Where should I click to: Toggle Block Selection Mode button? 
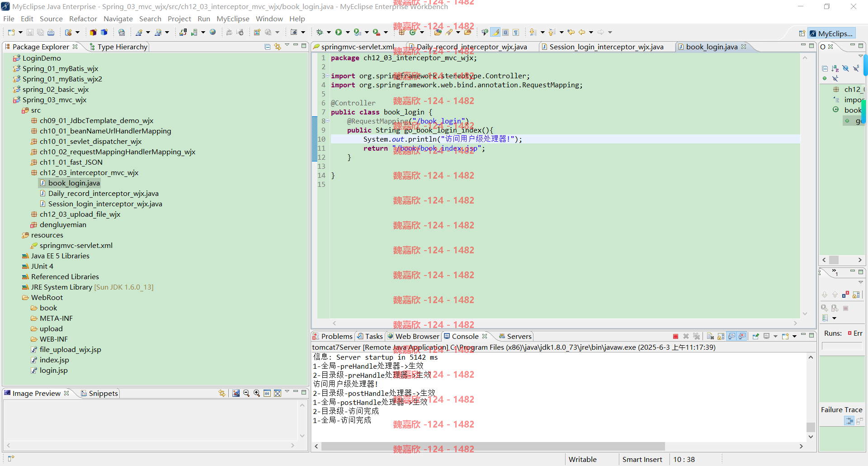(505, 32)
